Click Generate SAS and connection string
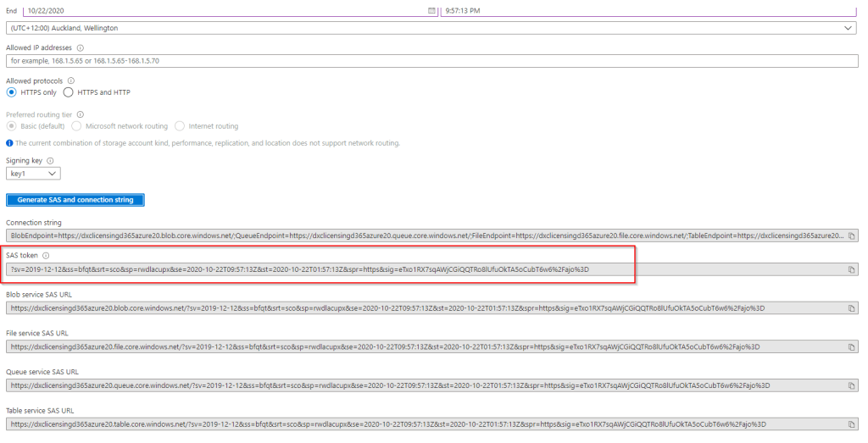868x443 pixels. (x=75, y=200)
